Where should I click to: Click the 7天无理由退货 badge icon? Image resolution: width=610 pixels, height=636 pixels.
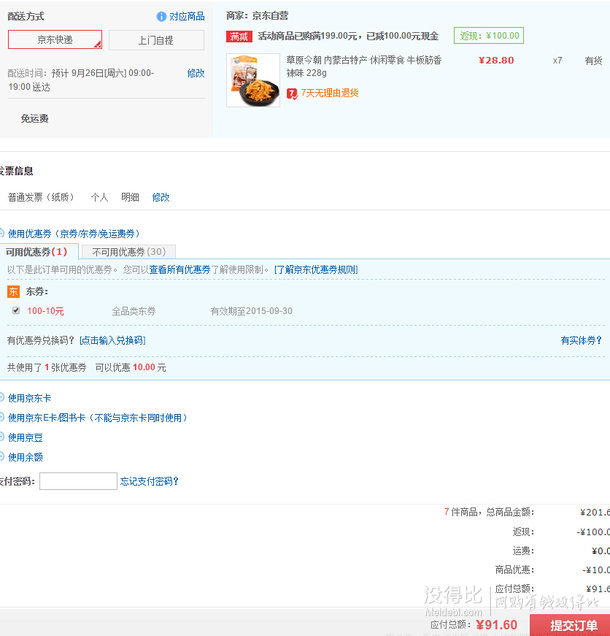pos(292,94)
